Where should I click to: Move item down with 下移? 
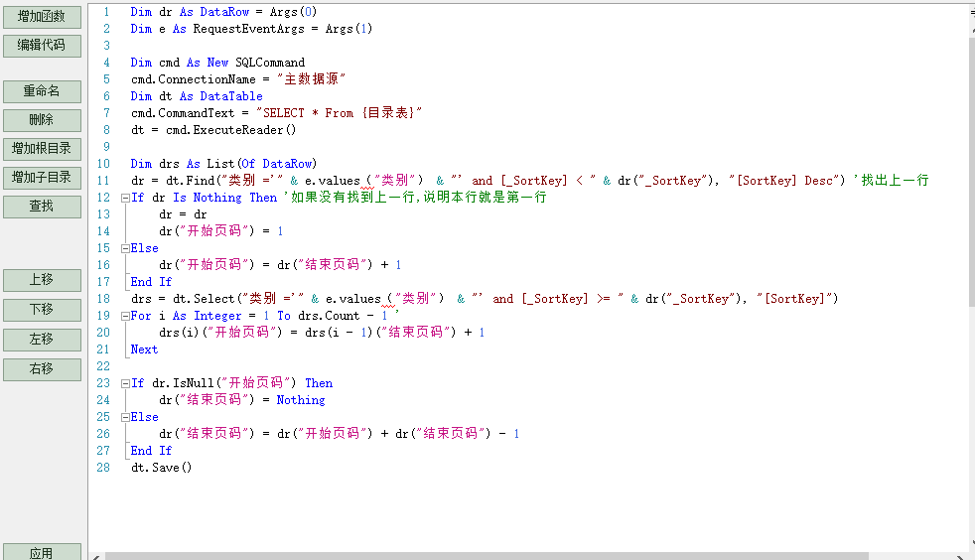pos(42,310)
